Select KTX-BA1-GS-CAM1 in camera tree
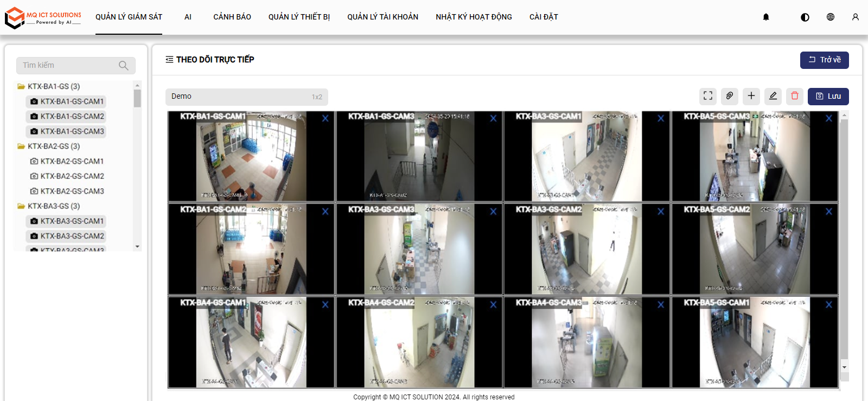The height and width of the screenshot is (401, 868). coord(66,101)
